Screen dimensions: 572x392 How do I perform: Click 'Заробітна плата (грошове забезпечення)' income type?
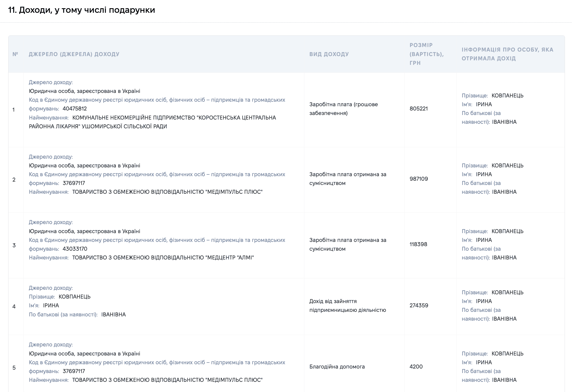pyautogui.click(x=343, y=109)
